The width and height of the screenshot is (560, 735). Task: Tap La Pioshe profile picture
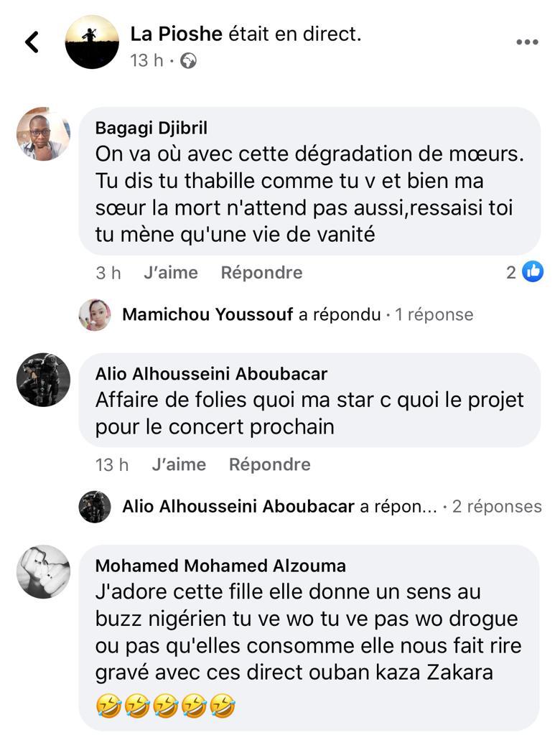tap(92, 42)
